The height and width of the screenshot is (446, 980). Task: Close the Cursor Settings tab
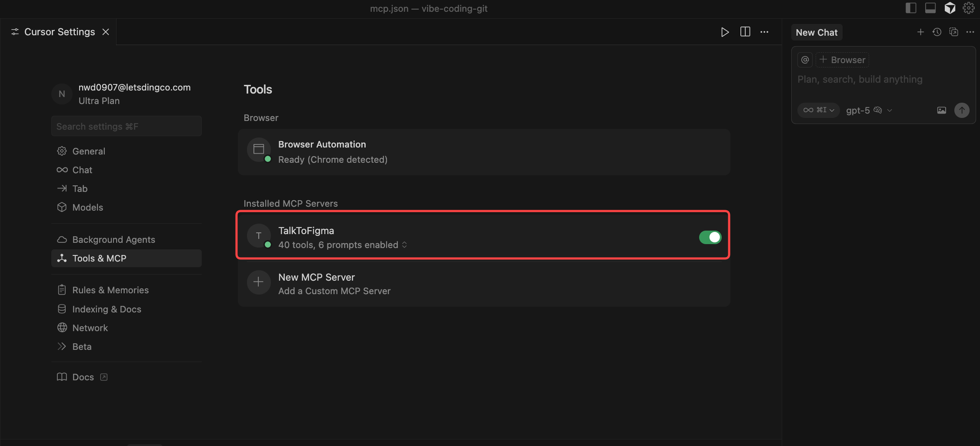point(106,32)
